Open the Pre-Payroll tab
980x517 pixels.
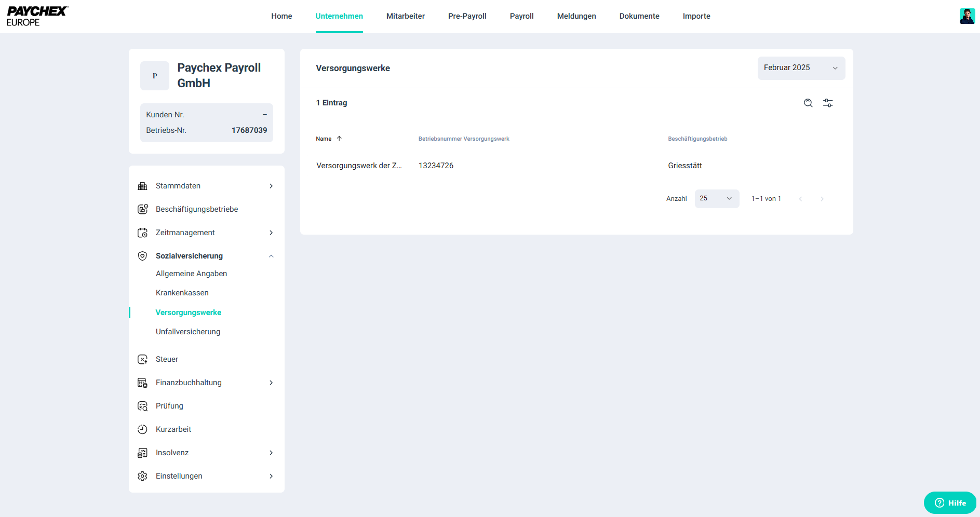click(467, 16)
